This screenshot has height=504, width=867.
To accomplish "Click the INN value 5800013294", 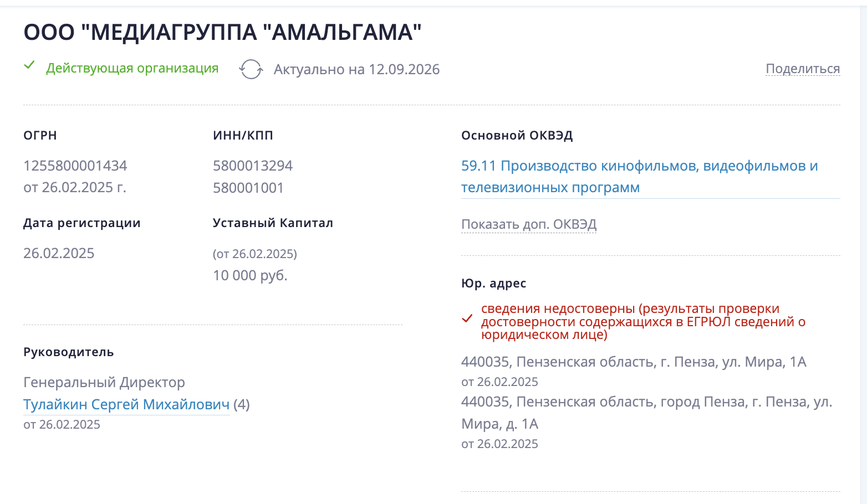I will (x=253, y=166).
